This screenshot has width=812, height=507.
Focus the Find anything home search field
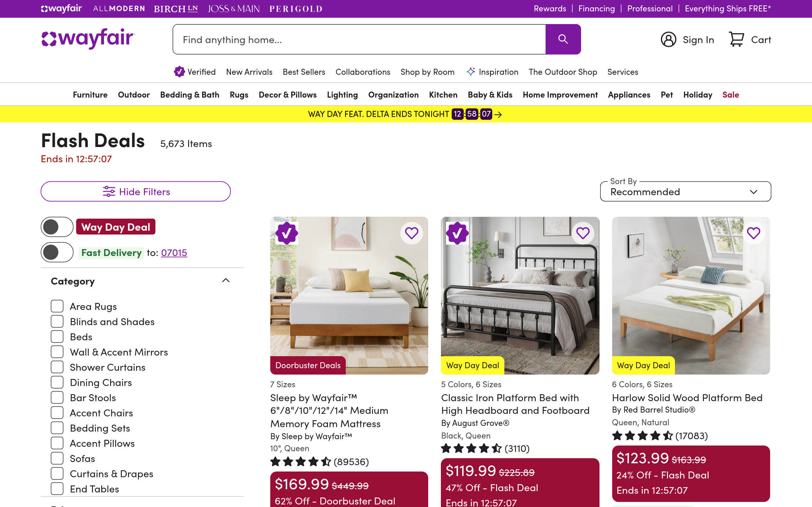[x=359, y=40]
